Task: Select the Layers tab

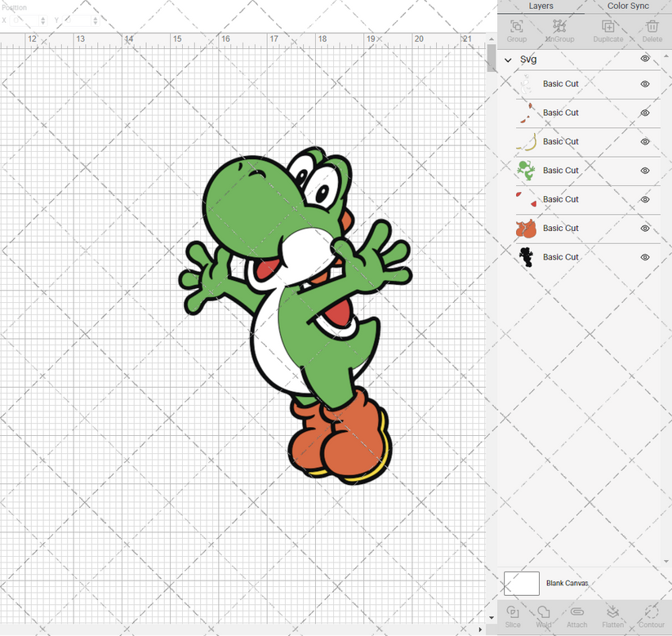Action: tap(541, 7)
